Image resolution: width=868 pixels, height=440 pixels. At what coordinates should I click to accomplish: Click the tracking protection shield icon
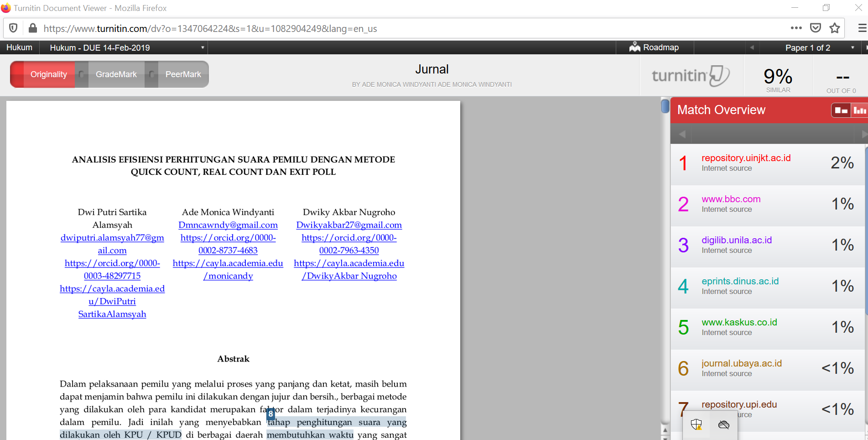click(x=13, y=28)
